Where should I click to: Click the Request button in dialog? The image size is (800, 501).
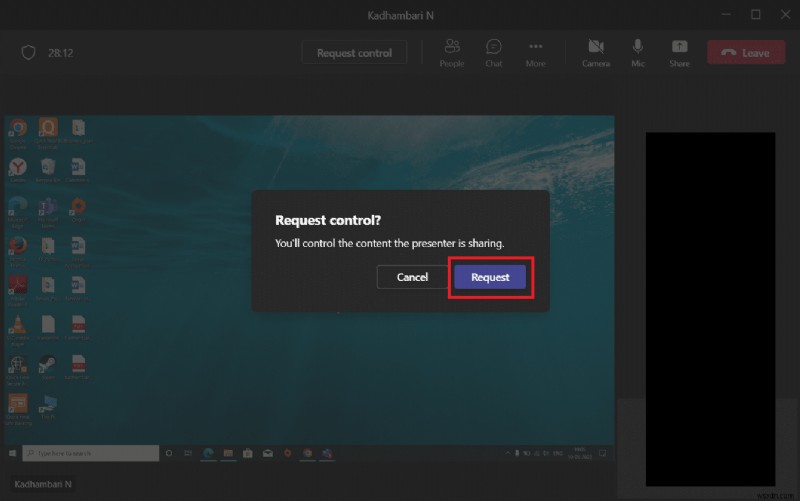tap(490, 277)
